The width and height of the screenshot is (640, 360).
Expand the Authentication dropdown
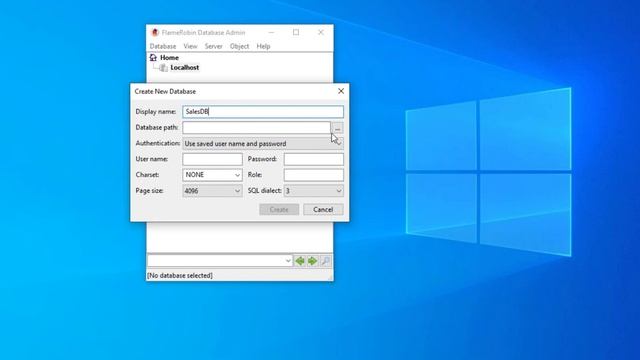click(263, 144)
